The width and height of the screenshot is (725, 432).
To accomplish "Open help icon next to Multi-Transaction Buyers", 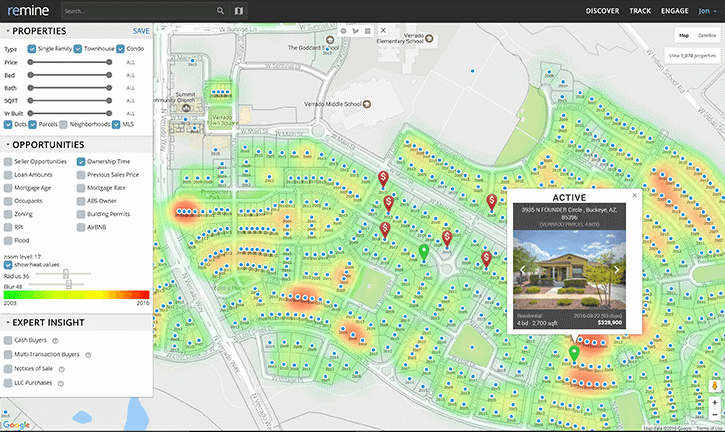I will pyautogui.click(x=88, y=355).
